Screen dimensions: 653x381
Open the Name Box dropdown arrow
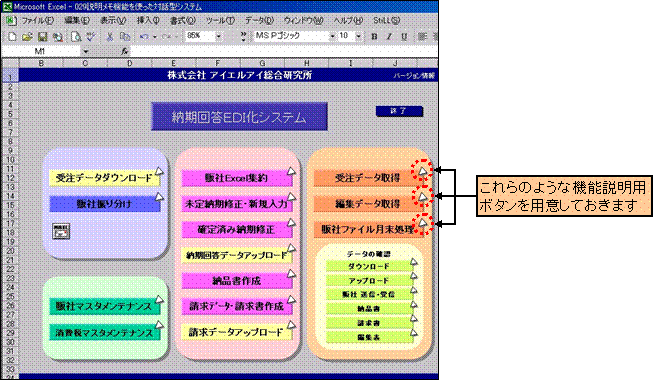coord(85,51)
